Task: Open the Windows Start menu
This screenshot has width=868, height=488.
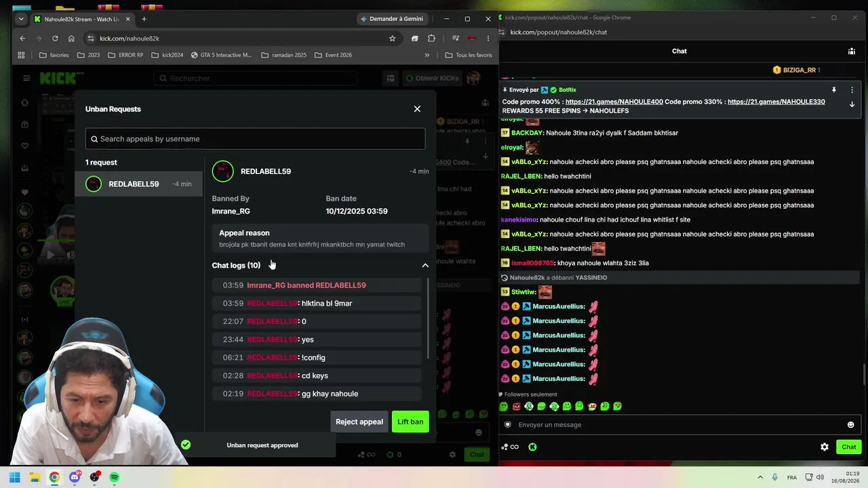Action: click(14, 477)
